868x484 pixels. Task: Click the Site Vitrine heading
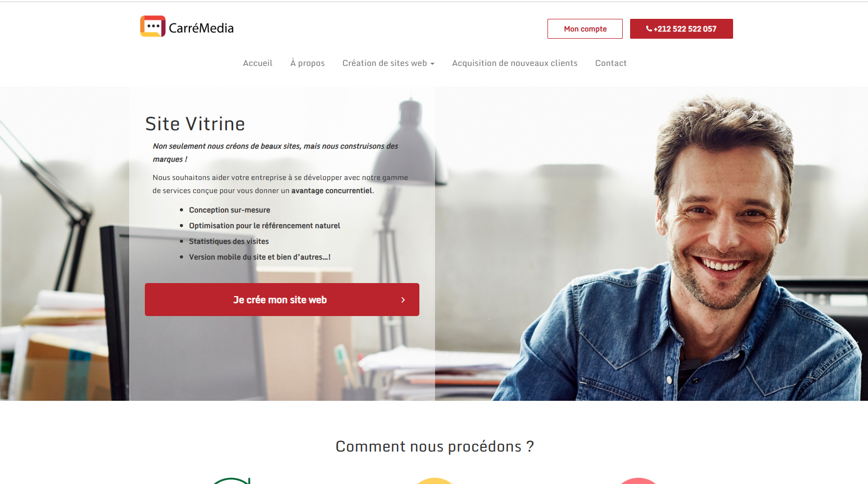pyautogui.click(x=195, y=124)
